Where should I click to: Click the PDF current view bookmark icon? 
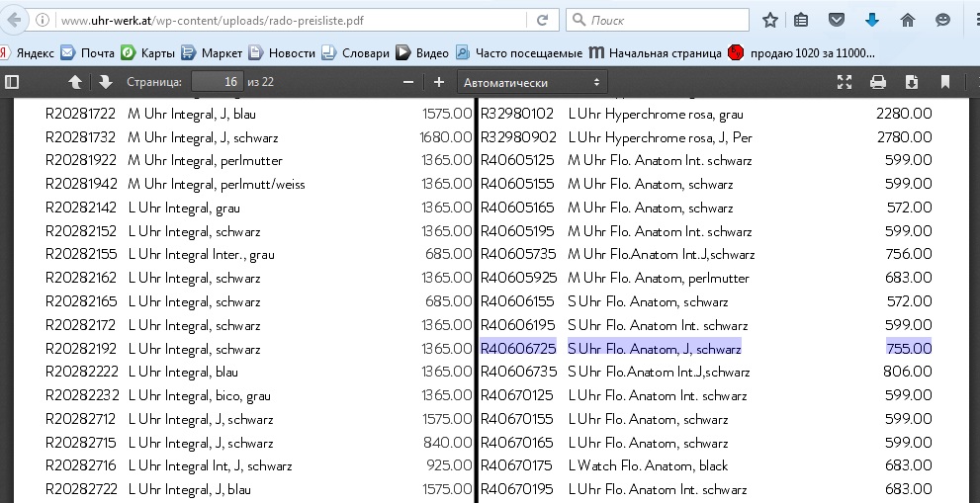coord(945,82)
